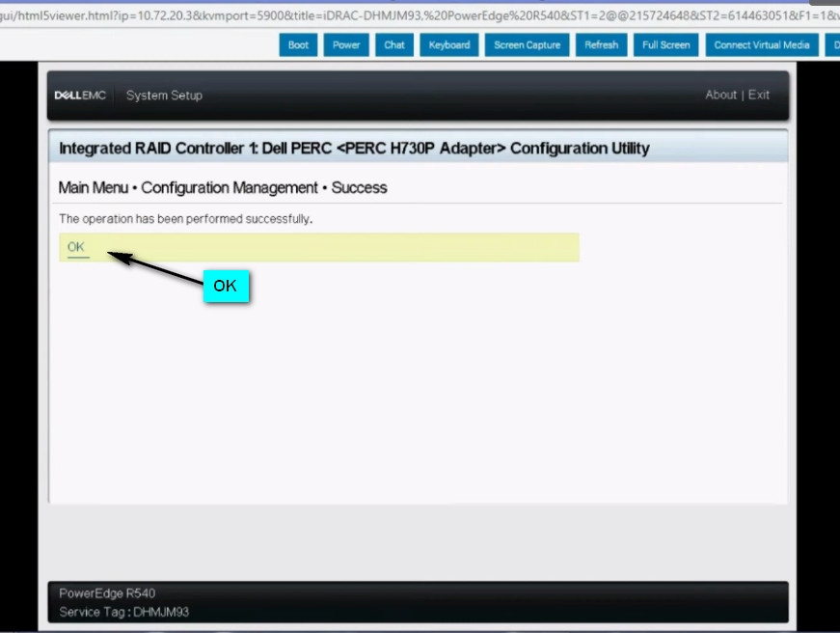Image resolution: width=840 pixels, height=633 pixels.
Task: Select the Integrated RAID Controller utility title
Action: pos(354,148)
